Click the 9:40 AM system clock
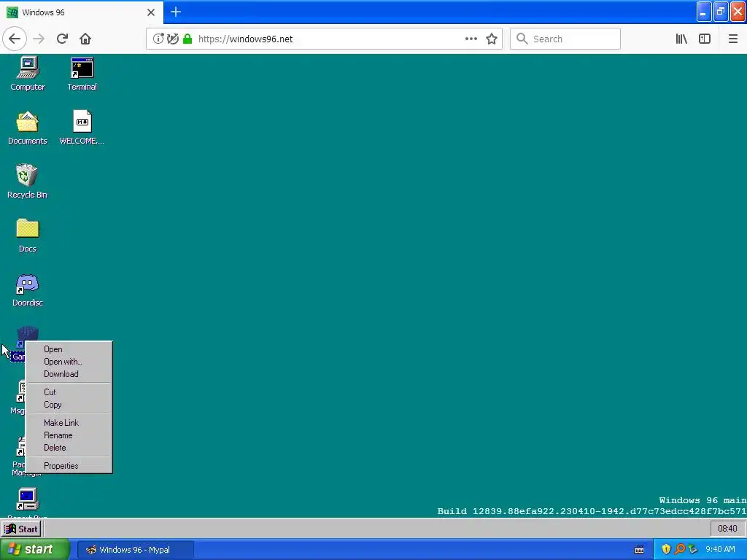The width and height of the screenshot is (747, 560). [x=720, y=549]
